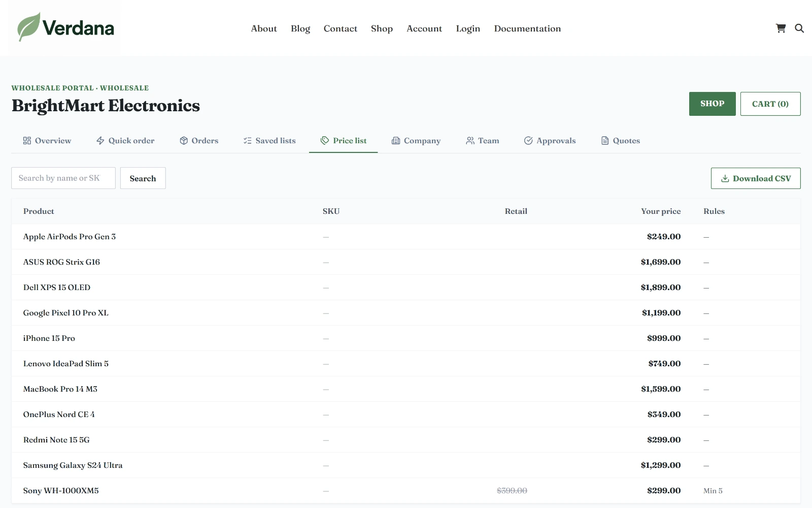The height and width of the screenshot is (508, 812).
Task: Click the Saved lists checklist icon
Action: (248, 141)
